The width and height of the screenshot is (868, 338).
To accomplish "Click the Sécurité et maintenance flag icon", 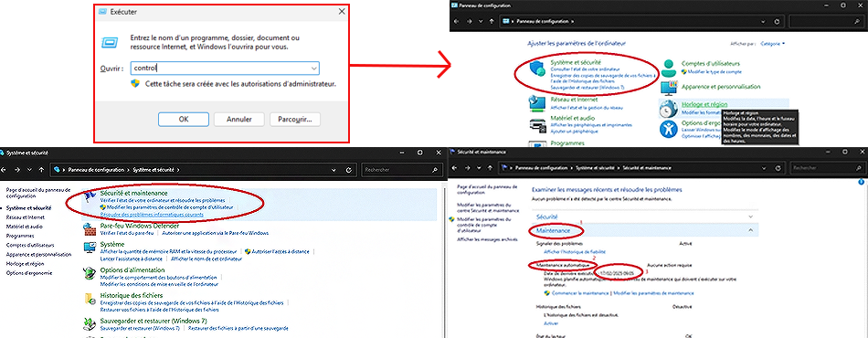I will click(90, 195).
